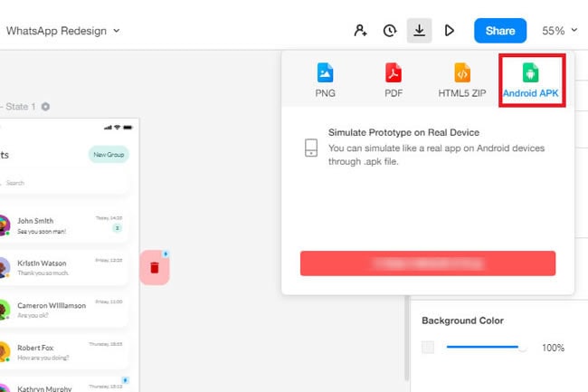Expand the WhatsApp Redesign project dropdown
This screenshot has width=588, height=392.
tap(117, 31)
